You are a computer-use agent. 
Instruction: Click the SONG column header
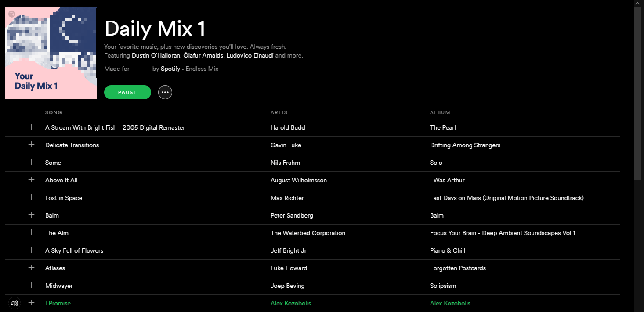tap(54, 113)
